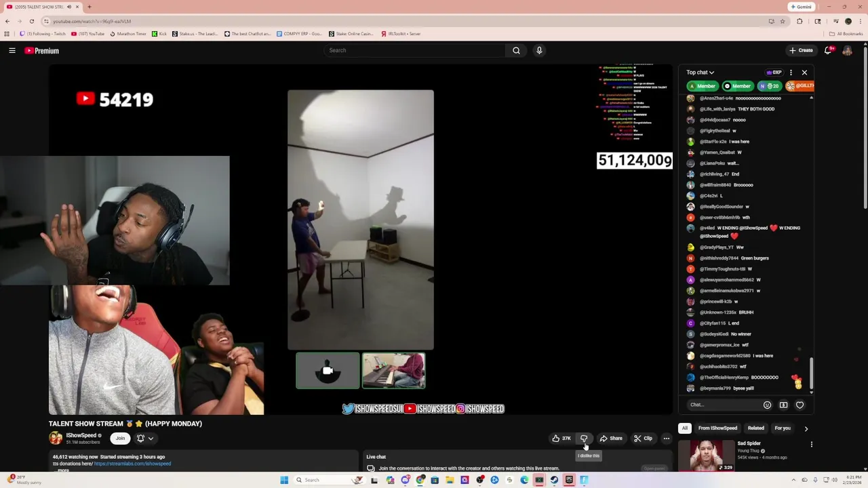Send a heart reaction in chat

800,405
